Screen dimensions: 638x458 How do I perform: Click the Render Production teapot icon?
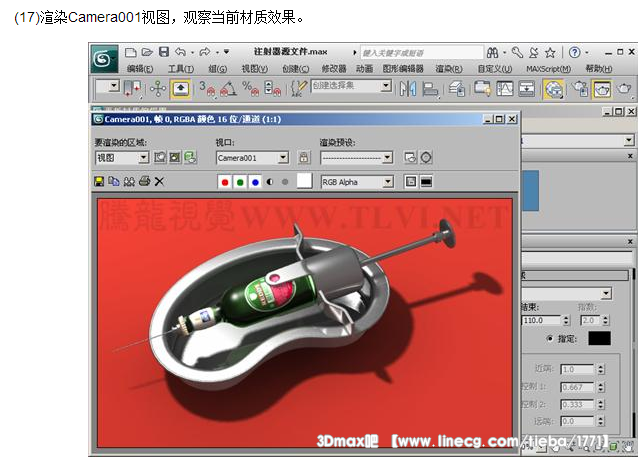click(x=624, y=89)
